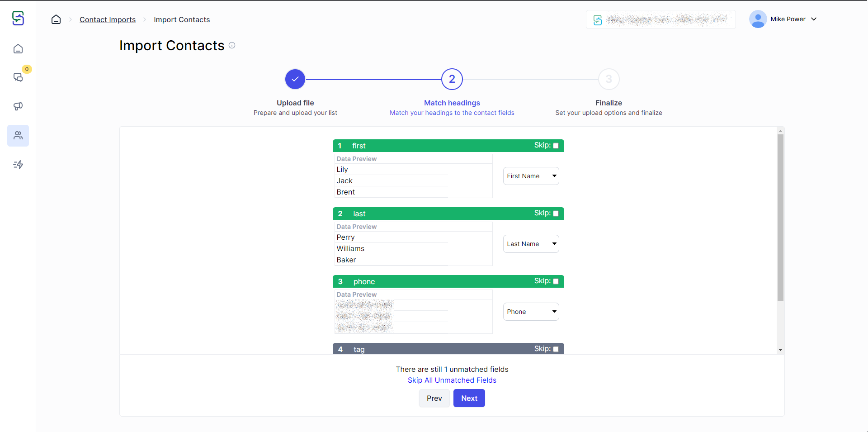868x432 pixels.
Task: Click the scroll down arrow of the list
Action: pos(780,350)
